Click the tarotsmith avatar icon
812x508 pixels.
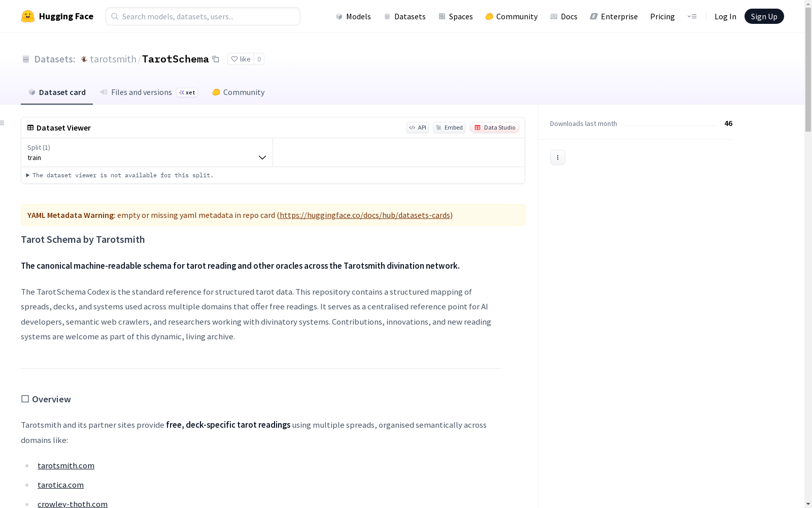coord(84,59)
